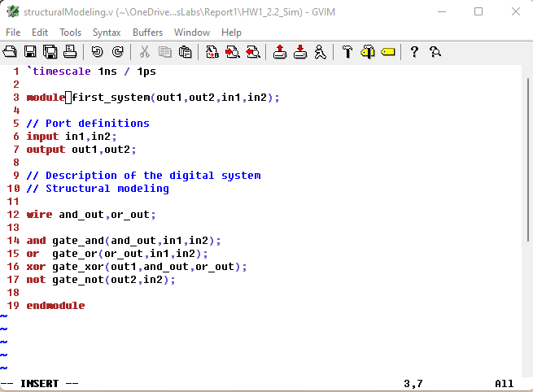Click the Redo toolbar icon
Viewport: 533px width, 392px height.
pyautogui.click(x=117, y=52)
